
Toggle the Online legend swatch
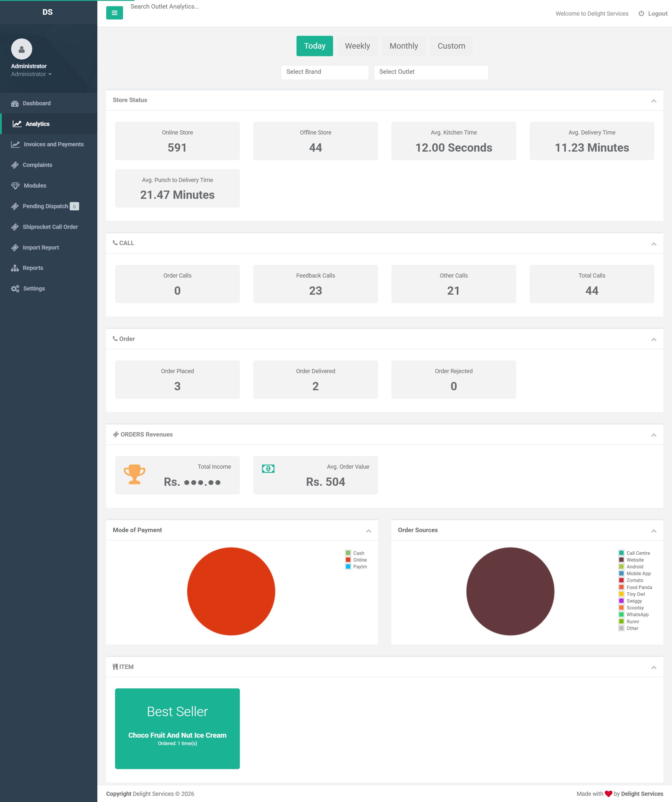[x=348, y=560]
